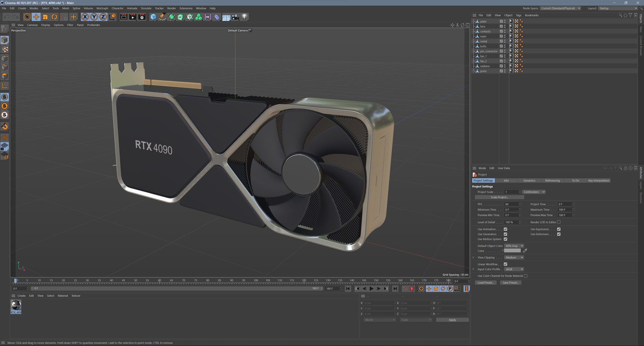Open the deformer bend icon
This screenshot has height=346, width=644.
click(217, 17)
